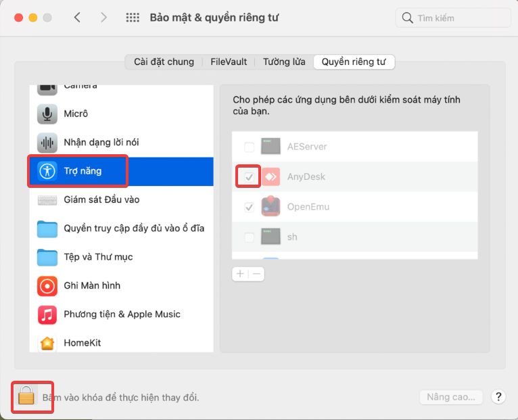Switch to the Cài đặt chung tab

pyautogui.click(x=164, y=62)
